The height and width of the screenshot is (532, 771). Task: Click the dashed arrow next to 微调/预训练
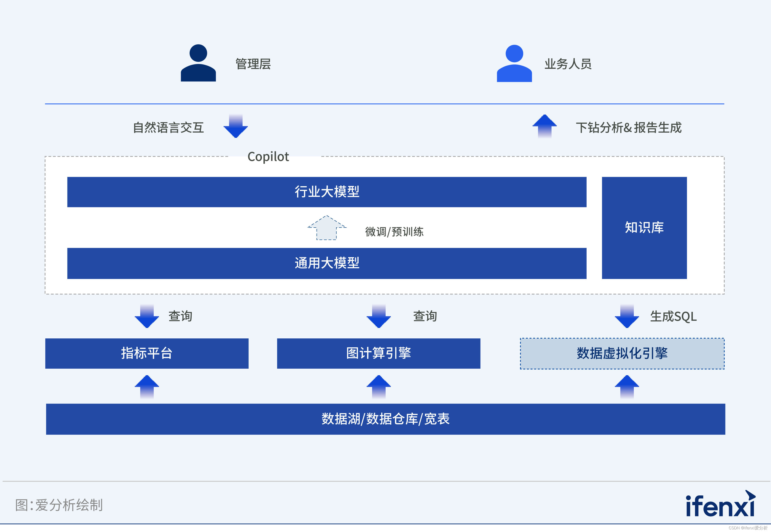point(327,228)
